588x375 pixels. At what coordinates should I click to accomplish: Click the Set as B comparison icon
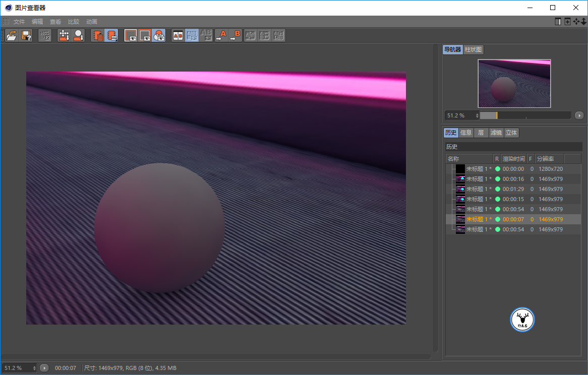coord(236,35)
